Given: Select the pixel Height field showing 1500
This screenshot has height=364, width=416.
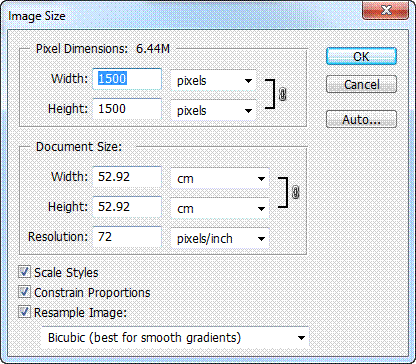Looking at the screenshot, I should click(127, 109).
